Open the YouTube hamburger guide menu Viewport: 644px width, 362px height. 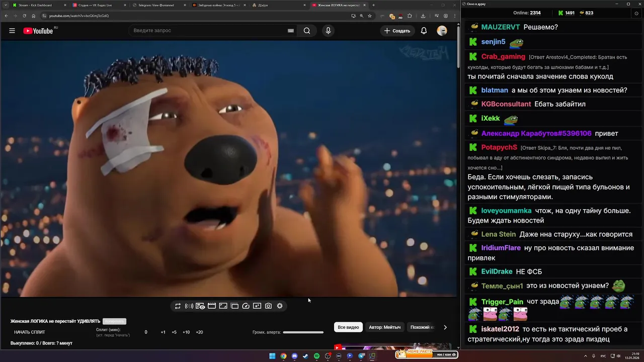(x=12, y=31)
